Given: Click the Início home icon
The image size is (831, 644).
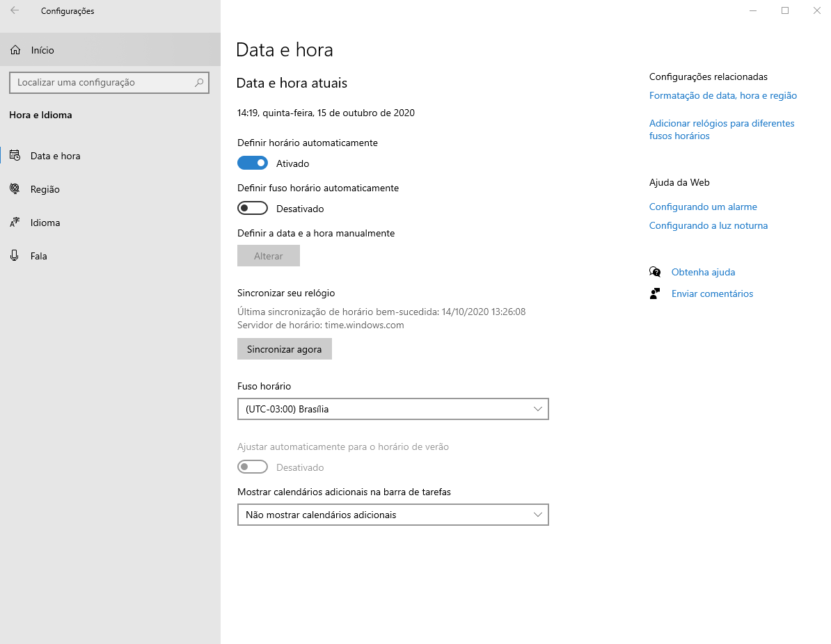Looking at the screenshot, I should click(15, 50).
